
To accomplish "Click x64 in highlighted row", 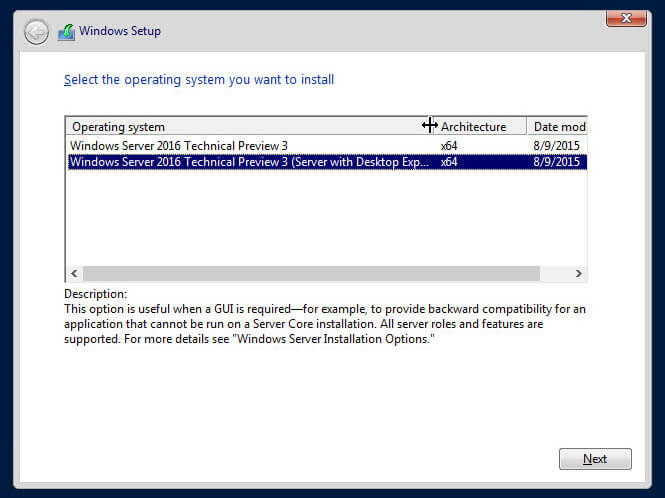I will point(449,162).
